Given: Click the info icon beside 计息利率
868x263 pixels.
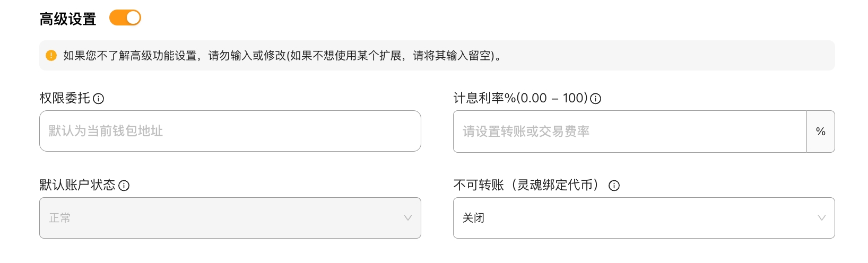Looking at the screenshot, I should pyautogui.click(x=596, y=99).
